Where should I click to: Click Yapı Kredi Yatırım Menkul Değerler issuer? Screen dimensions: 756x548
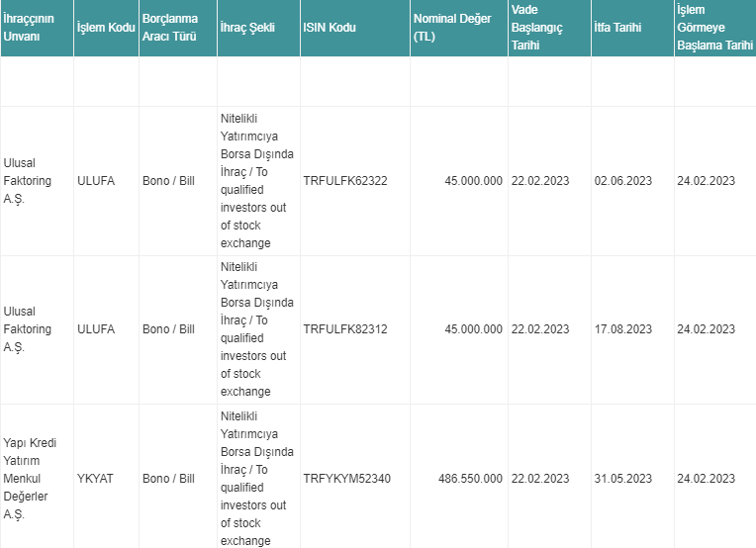click(x=30, y=479)
